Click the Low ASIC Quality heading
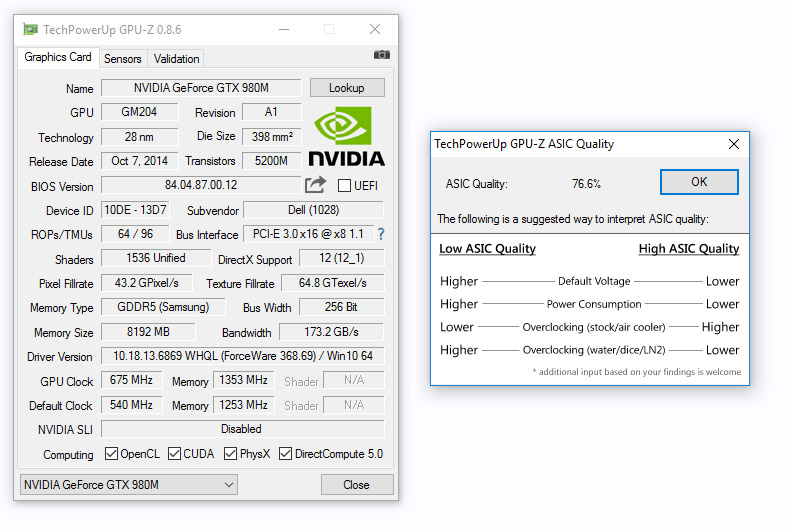This screenshot has width=791, height=530. (487, 249)
